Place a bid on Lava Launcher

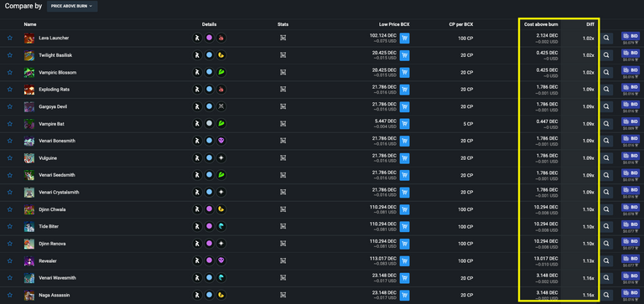631,36
